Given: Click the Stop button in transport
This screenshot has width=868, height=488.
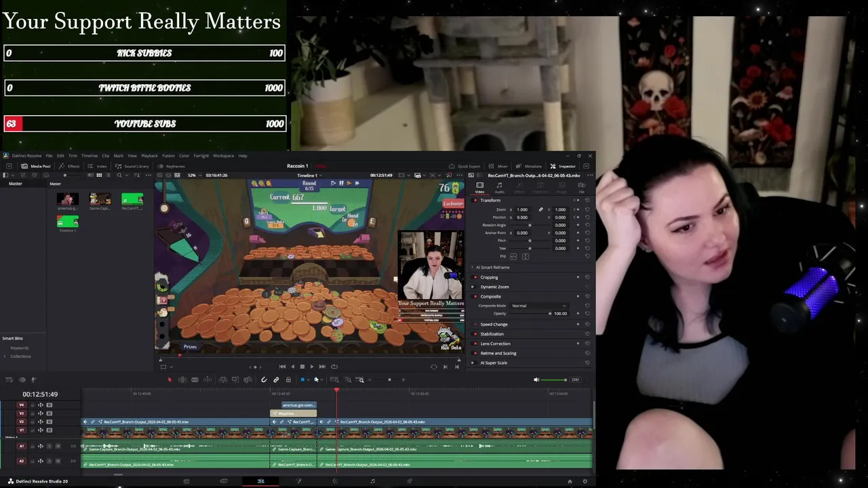Looking at the screenshot, I should 302,367.
